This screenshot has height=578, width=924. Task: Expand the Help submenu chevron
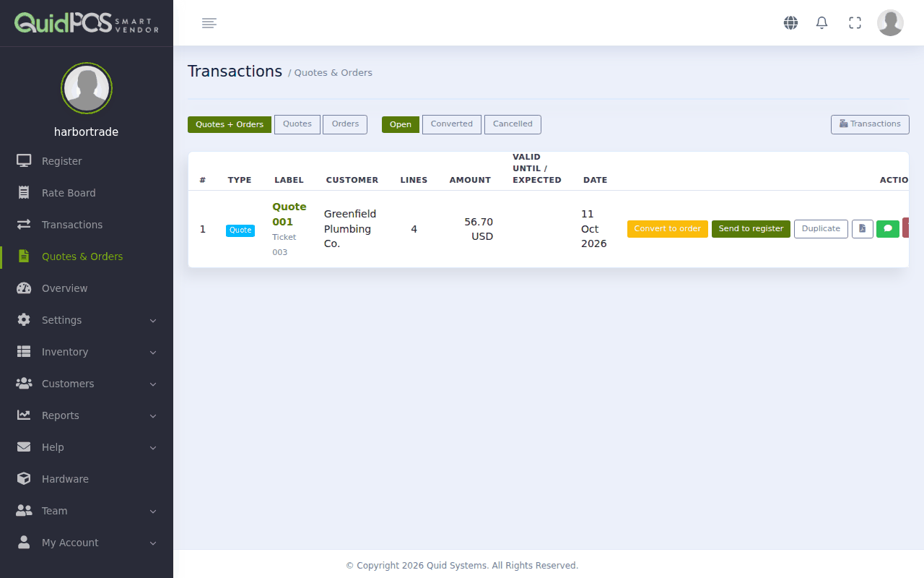click(153, 447)
